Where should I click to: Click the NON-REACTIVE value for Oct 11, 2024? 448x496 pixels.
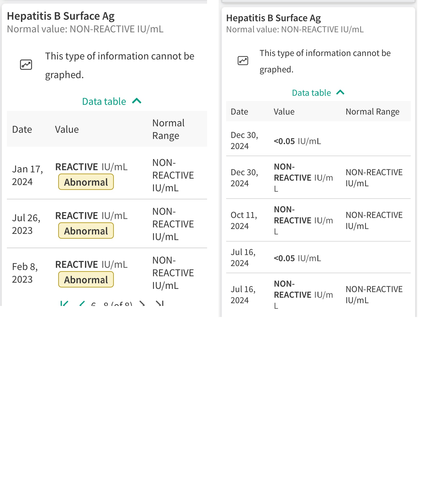(x=303, y=220)
